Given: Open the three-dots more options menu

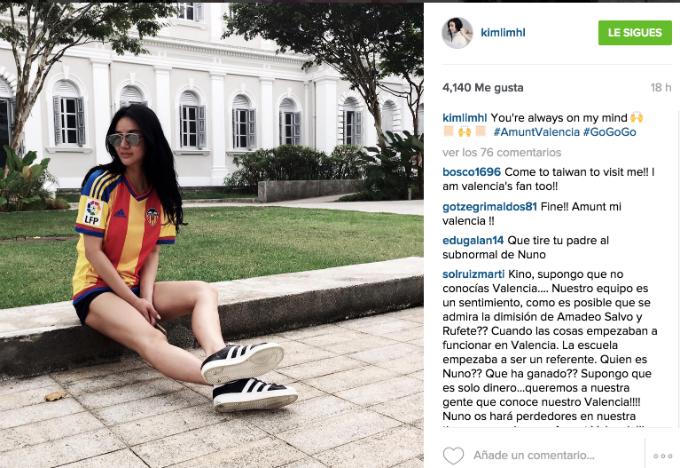Looking at the screenshot, I should point(662,456).
